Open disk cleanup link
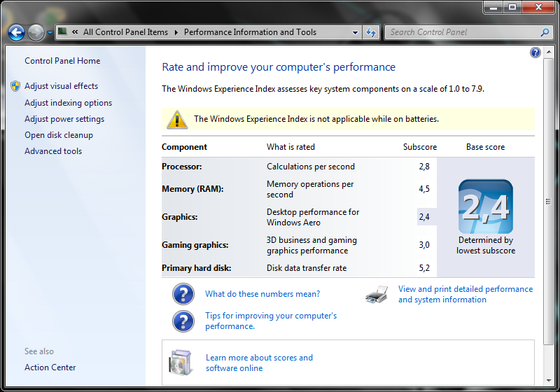 pyautogui.click(x=59, y=135)
